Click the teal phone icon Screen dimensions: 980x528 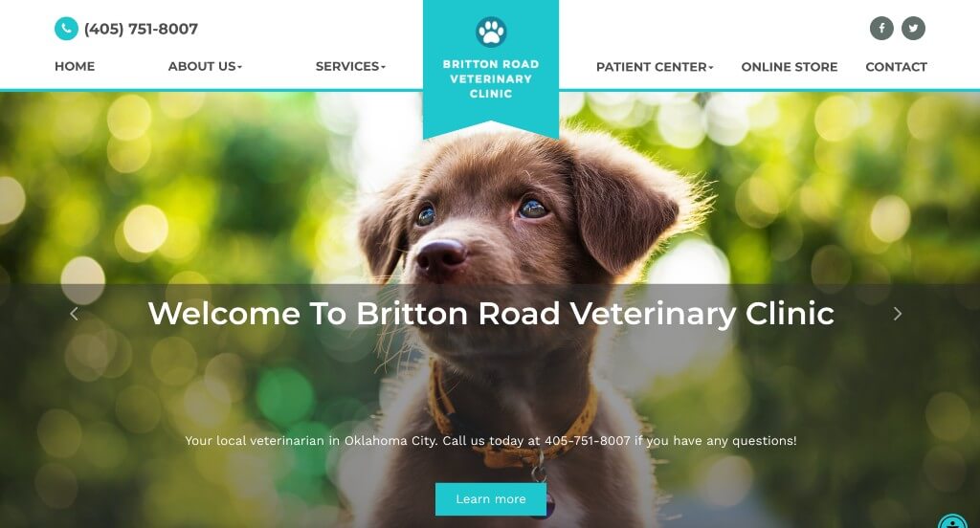pos(66,29)
